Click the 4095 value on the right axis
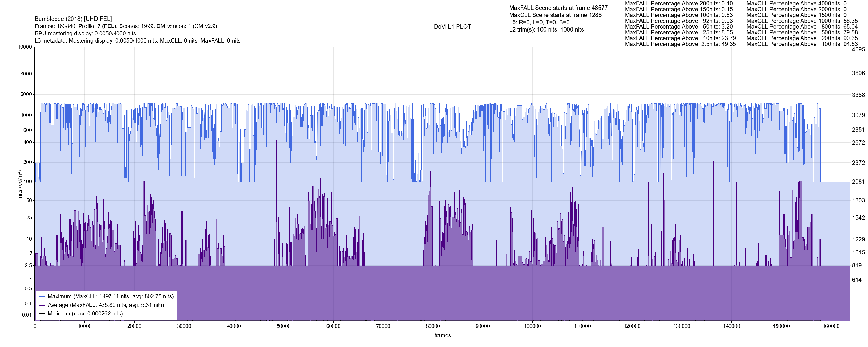The height and width of the screenshot is (347, 868). coord(858,49)
